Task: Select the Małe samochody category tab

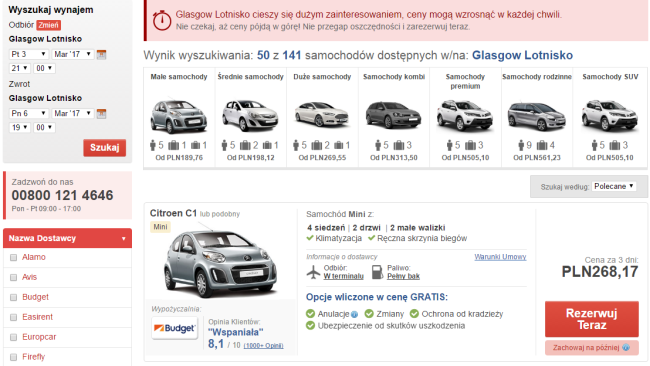Action: point(179,117)
